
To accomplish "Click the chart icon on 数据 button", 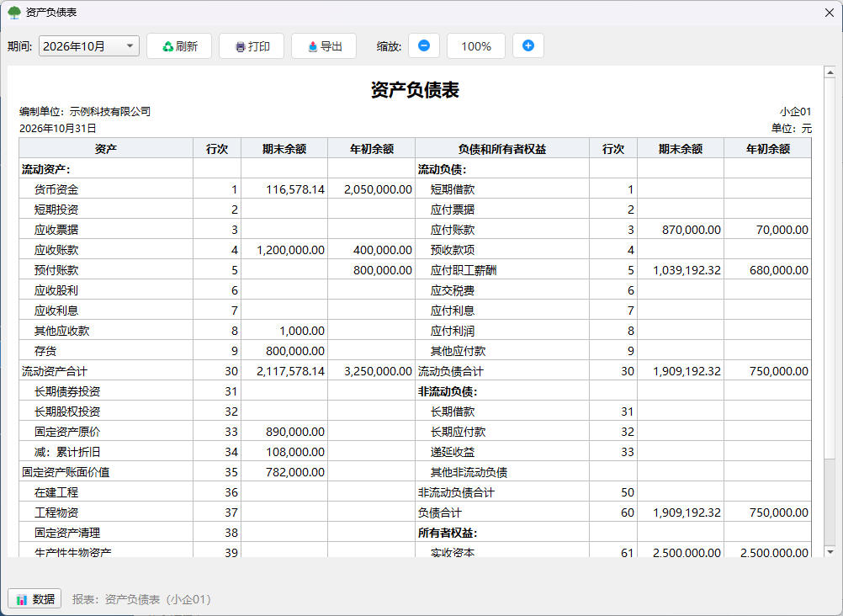I will tap(22, 599).
